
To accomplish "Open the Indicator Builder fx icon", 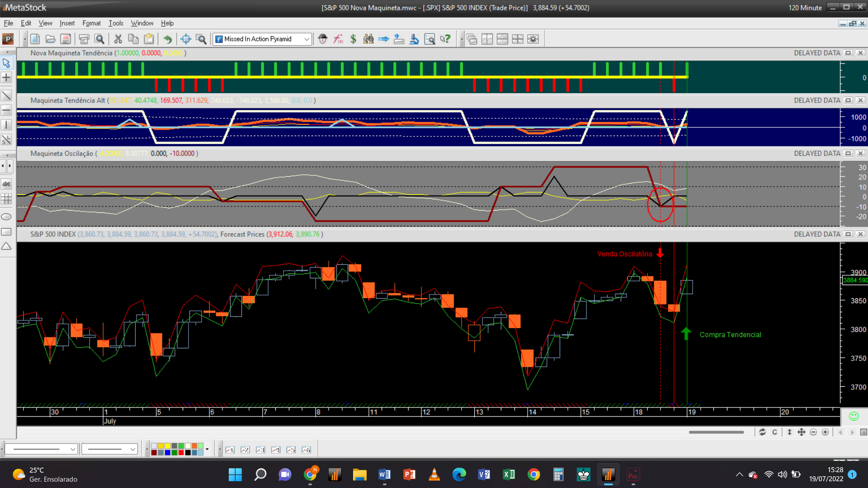I will (338, 39).
